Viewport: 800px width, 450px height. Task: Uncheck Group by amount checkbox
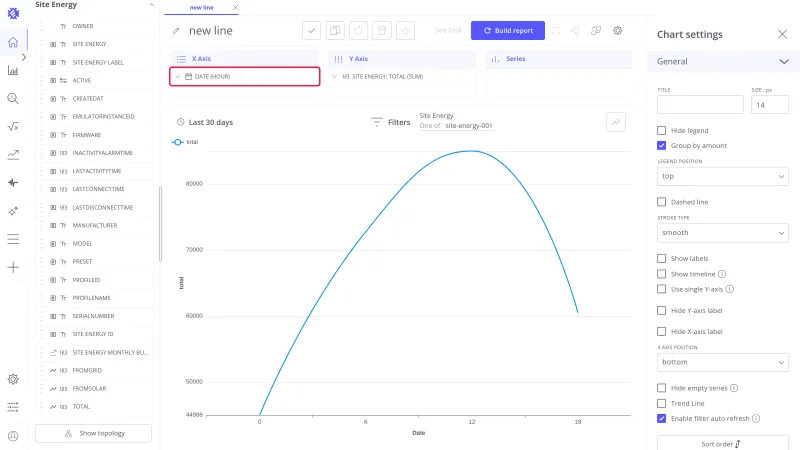(661, 145)
